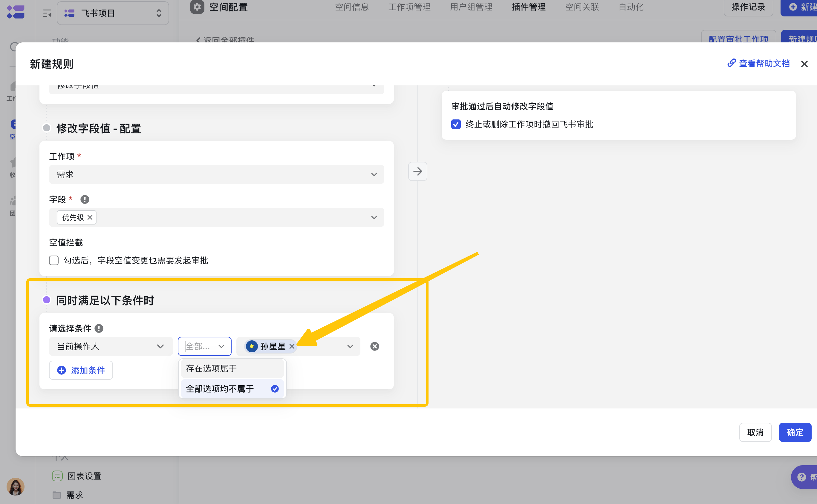Click 添加条件 button
Viewport: 817px width, 504px height.
coord(81,370)
